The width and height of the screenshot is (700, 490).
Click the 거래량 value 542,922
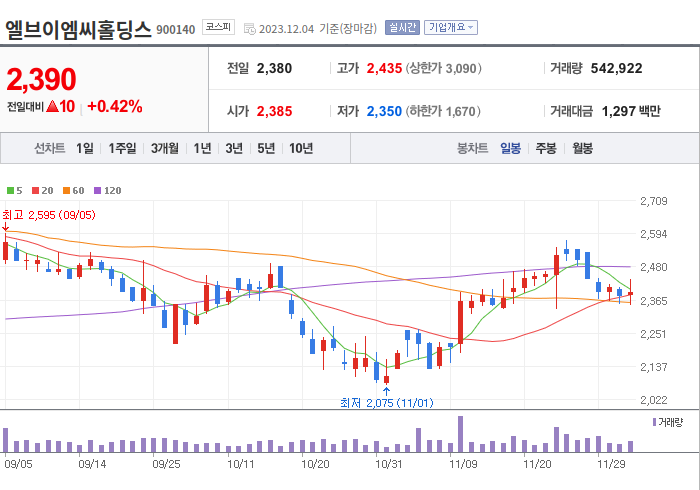pos(617,68)
